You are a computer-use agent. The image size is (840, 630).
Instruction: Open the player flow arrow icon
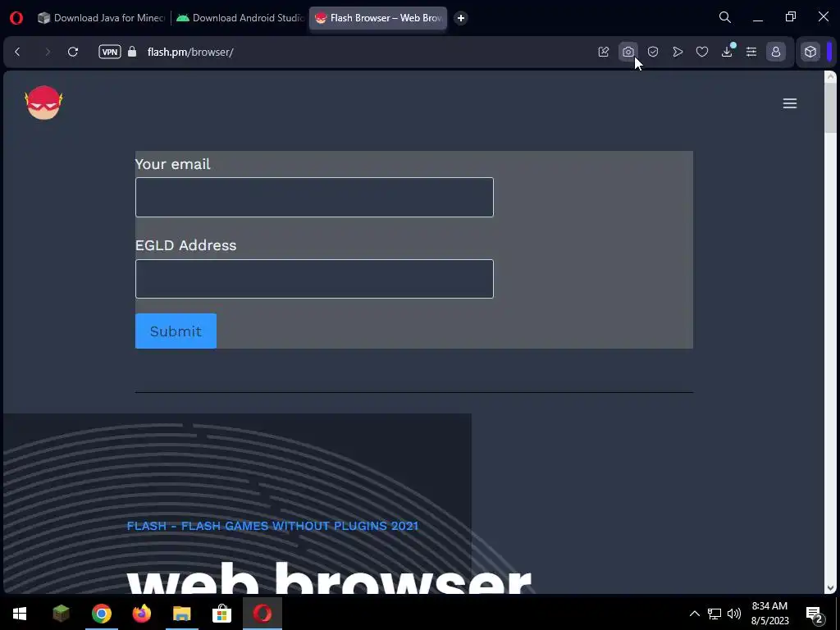(x=678, y=52)
